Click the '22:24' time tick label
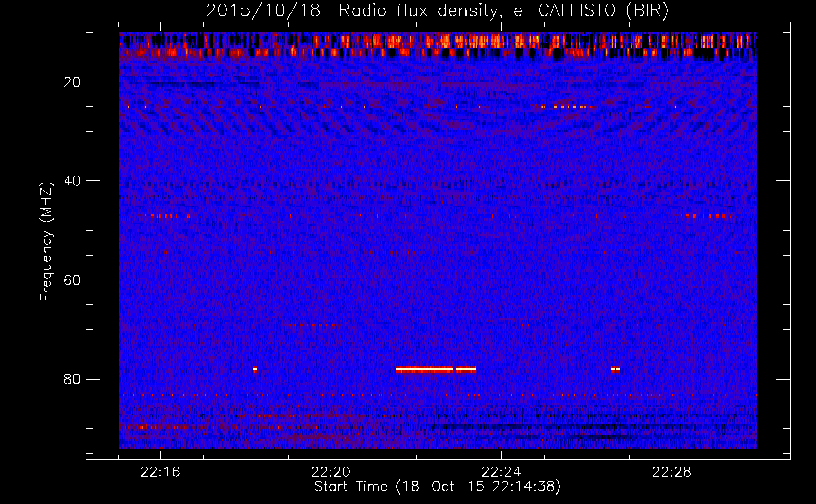 coord(501,472)
